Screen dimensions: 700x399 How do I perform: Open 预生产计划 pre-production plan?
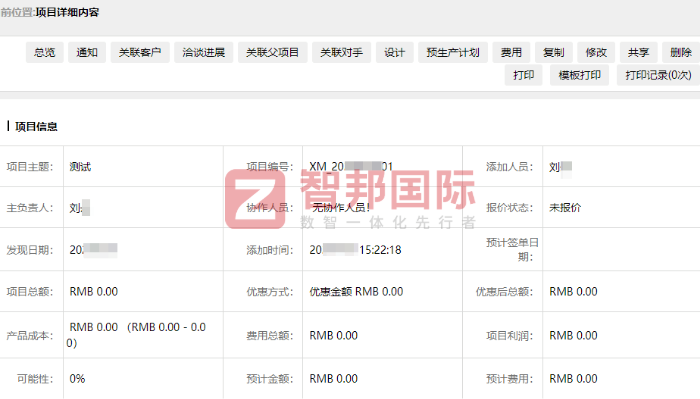click(x=453, y=53)
